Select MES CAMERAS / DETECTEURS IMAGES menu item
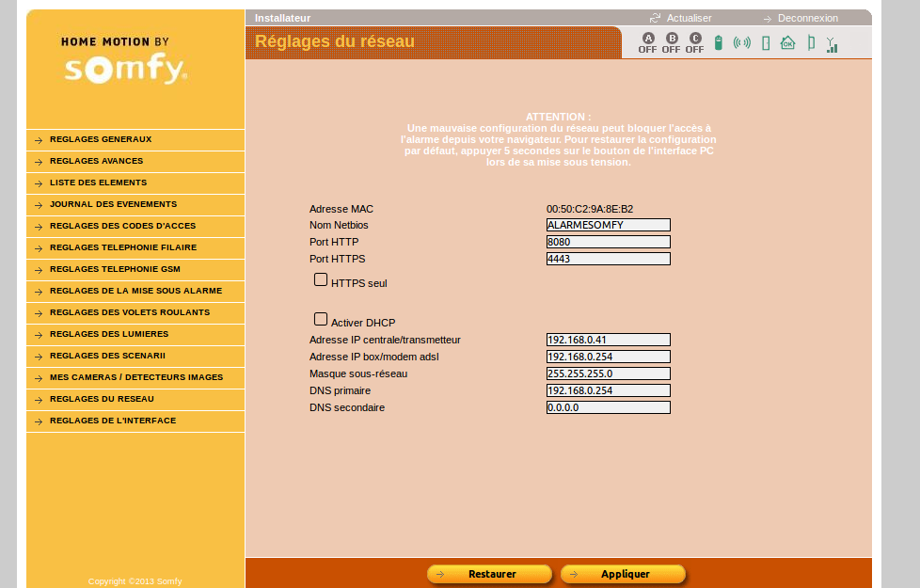Screen dimensions: 920x588 coord(136,377)
